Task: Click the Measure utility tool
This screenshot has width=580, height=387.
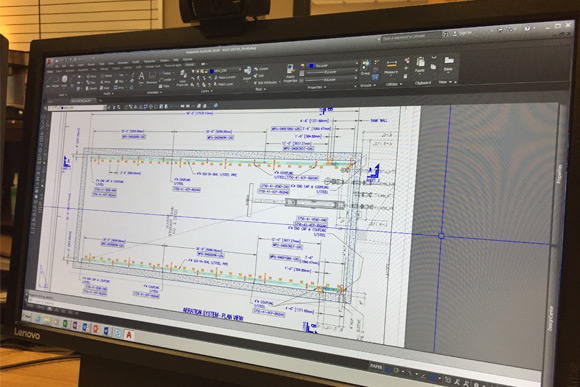Action: tap(391, 67)
